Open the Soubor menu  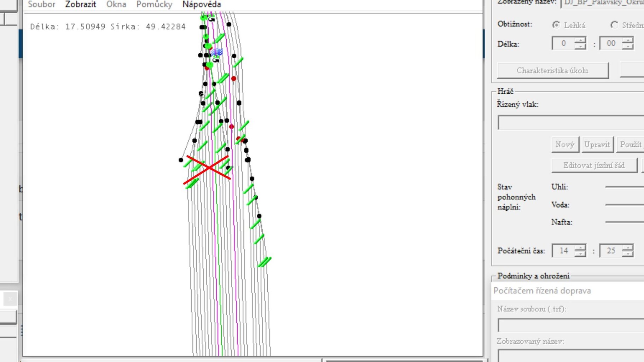(x=41, y=5)
